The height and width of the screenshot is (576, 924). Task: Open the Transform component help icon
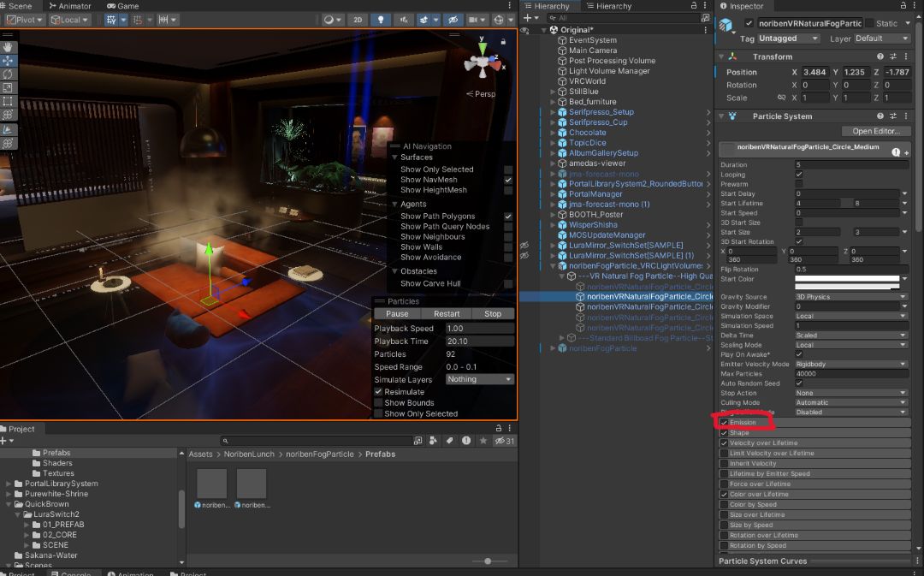[x=880, y=56]
